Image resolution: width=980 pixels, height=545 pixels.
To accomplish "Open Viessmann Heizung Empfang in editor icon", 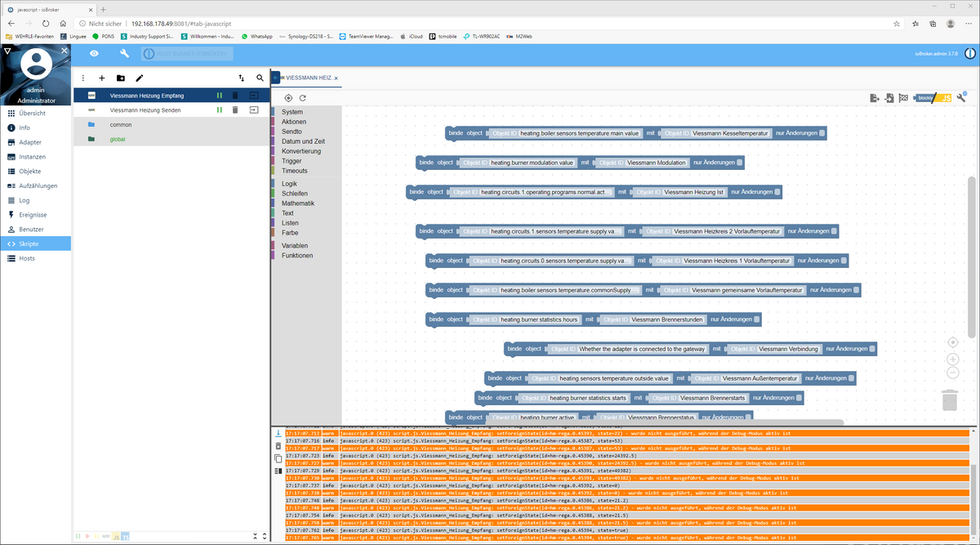I will coord(253,96).
